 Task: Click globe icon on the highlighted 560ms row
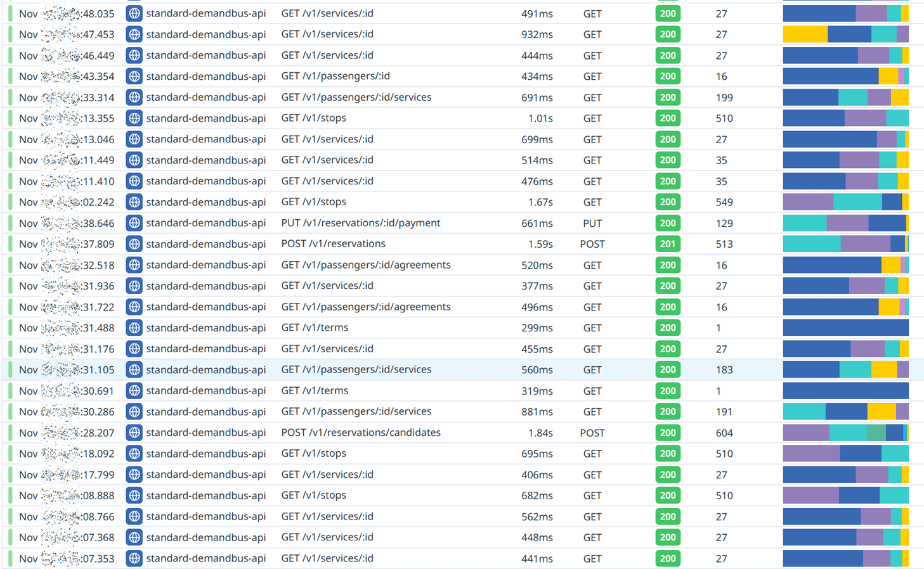click(134, 369)
